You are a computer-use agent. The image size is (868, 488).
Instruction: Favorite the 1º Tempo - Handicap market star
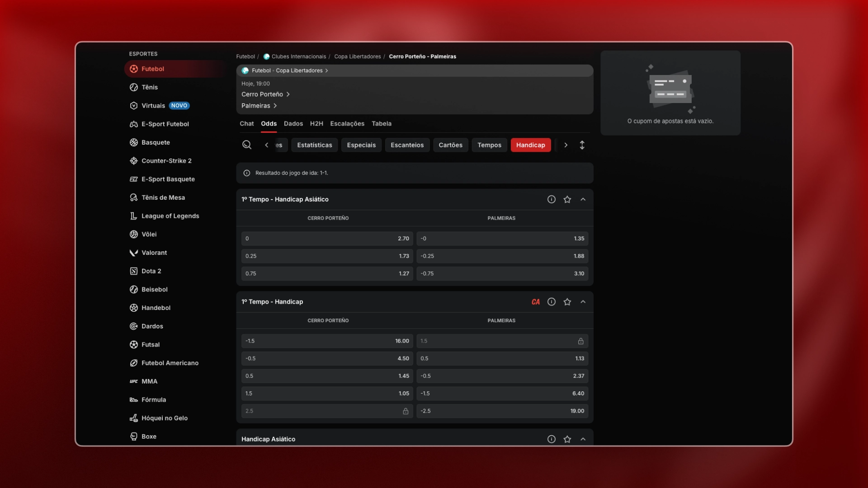point(567,302)
